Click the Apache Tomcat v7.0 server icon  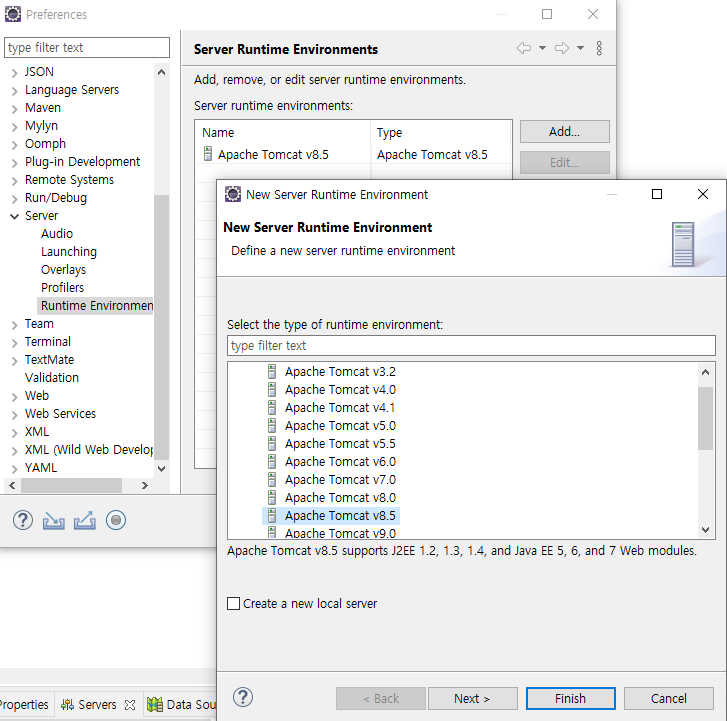[272, 479]
